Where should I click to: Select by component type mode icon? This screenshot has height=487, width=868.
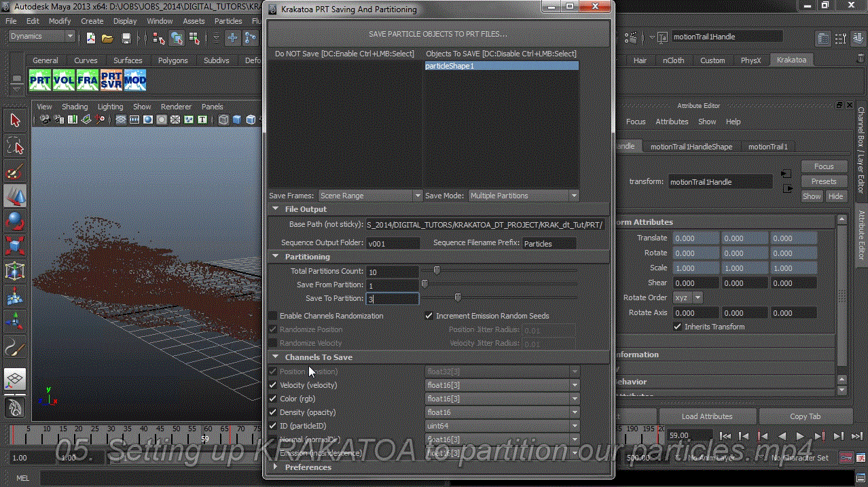coord(193,37)
